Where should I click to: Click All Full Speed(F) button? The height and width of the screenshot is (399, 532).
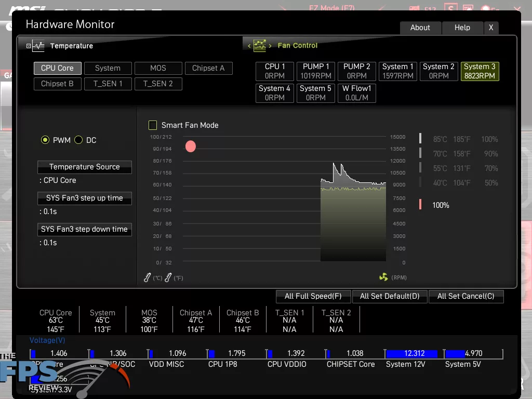pyautogui.click(x=313, y=296)
